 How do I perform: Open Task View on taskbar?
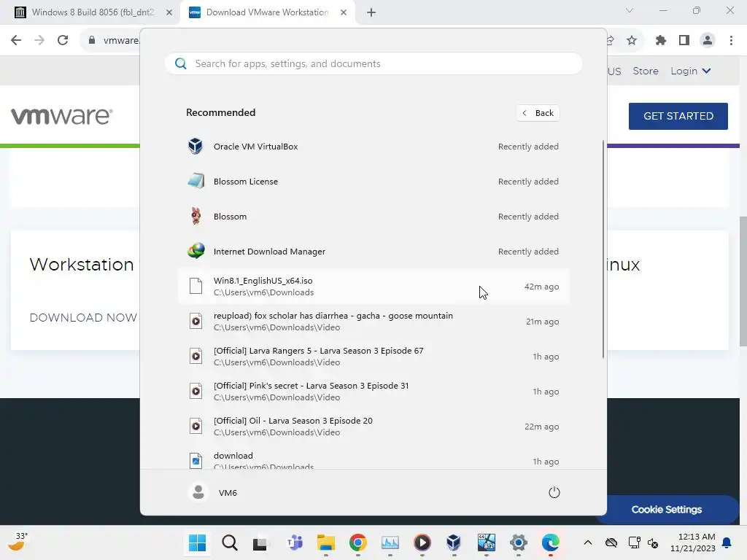point(261,542)
